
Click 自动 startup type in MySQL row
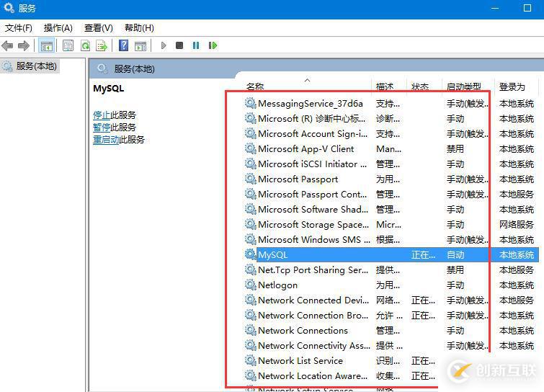[x=455, y=255]
